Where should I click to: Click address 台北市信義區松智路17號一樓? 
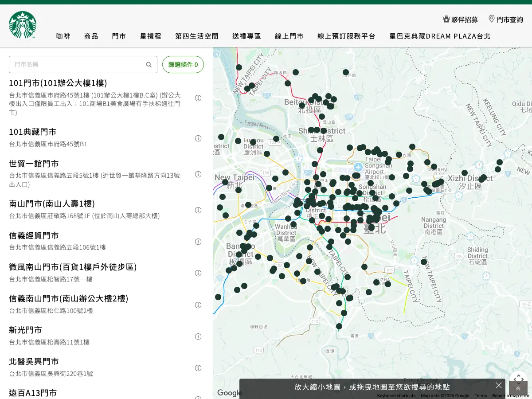51,279
